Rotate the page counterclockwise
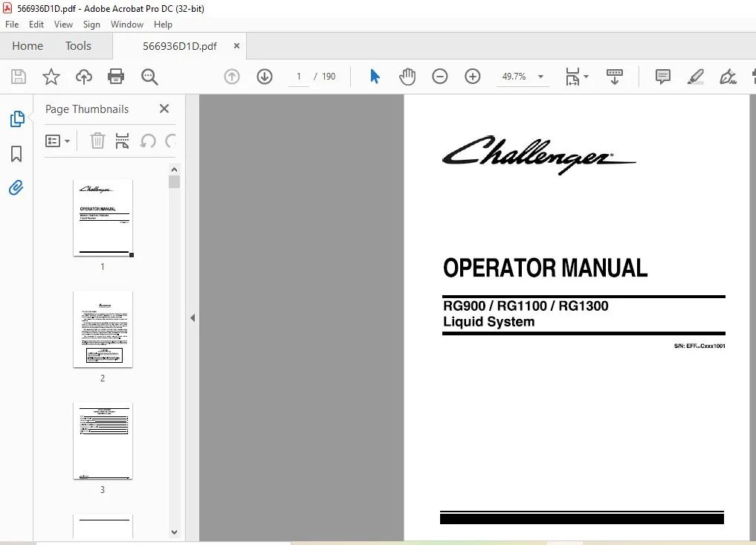Viewport: 756px width, 545px height. click(x=148, y=141)
